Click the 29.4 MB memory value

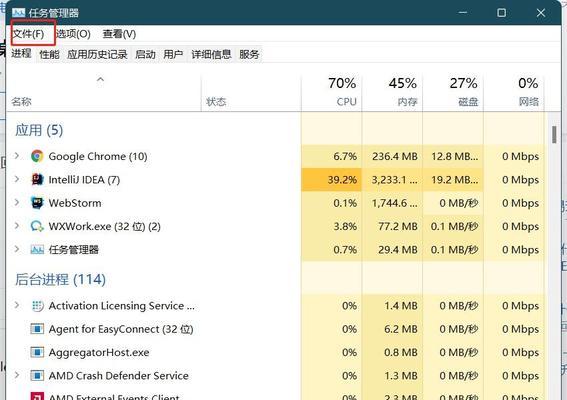[x=398, y=250]
